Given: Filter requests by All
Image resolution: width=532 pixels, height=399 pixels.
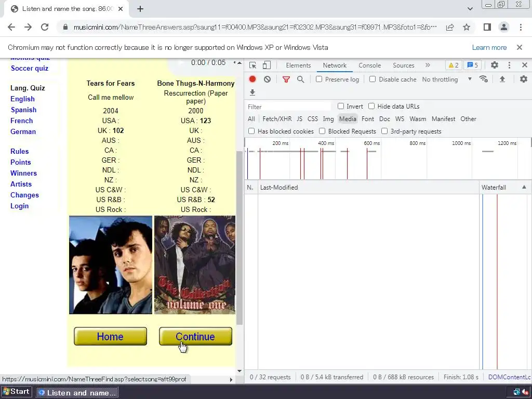Looking at the screenshot, I should click(251, 119).
